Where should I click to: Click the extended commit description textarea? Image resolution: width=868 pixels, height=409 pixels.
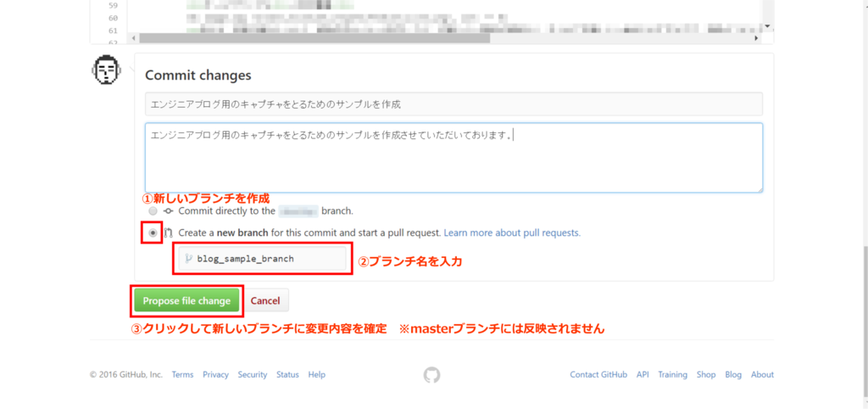(x=454, y=157)
